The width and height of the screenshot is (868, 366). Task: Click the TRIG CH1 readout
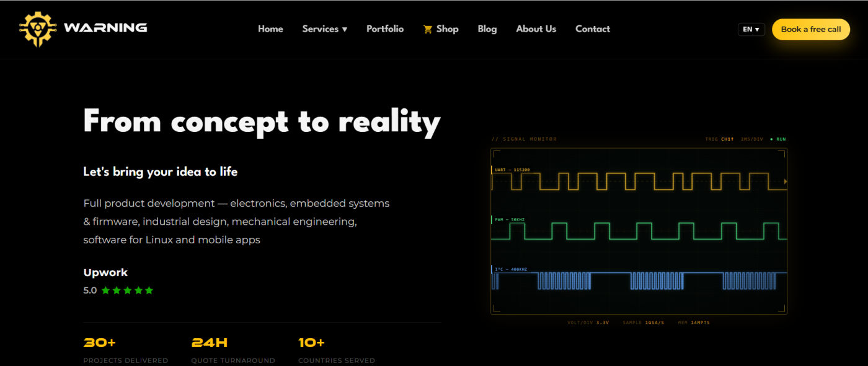coord(719,139)
